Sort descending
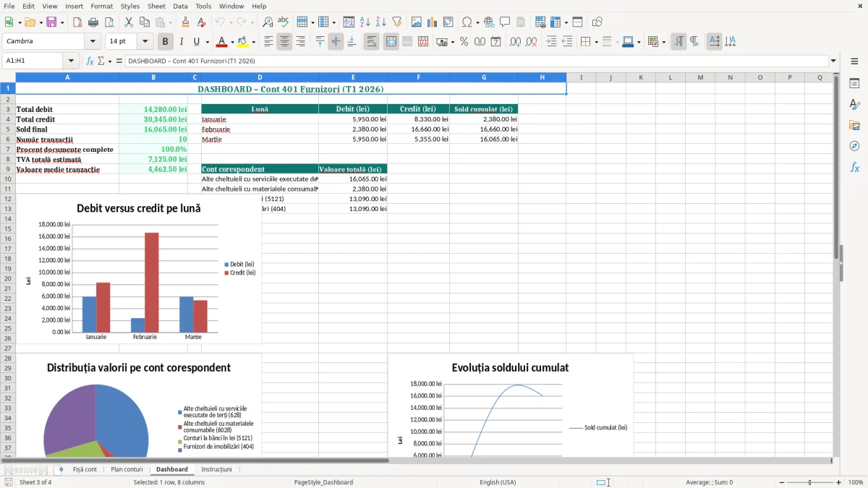This screenshot has width=868, height=488. pos(381,22)
